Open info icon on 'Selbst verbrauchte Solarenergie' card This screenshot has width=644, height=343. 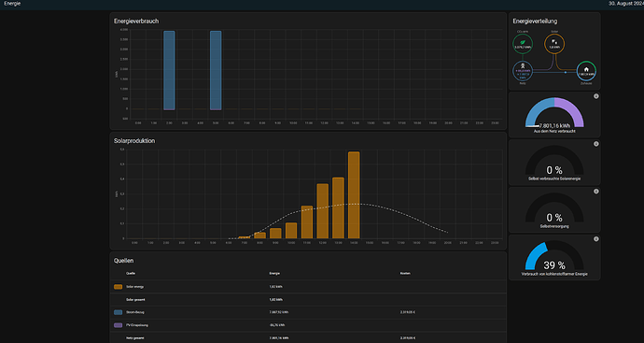[596, 144]
